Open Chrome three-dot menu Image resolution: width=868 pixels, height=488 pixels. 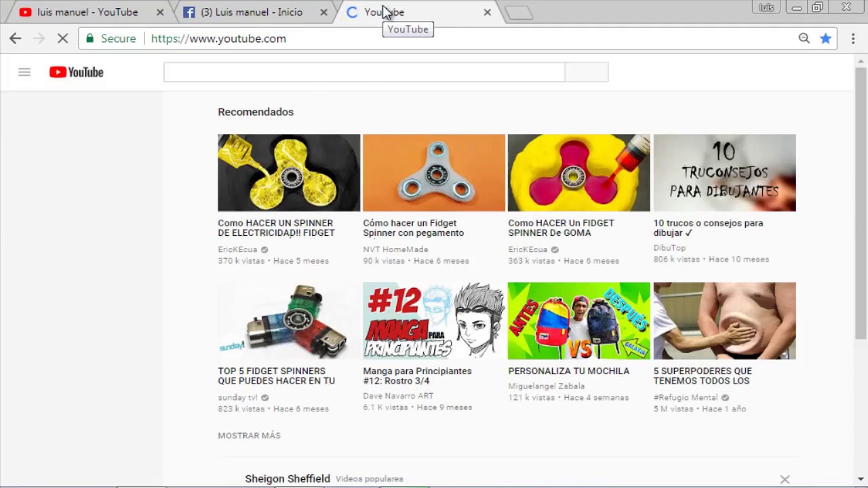(x=853, y=39)
